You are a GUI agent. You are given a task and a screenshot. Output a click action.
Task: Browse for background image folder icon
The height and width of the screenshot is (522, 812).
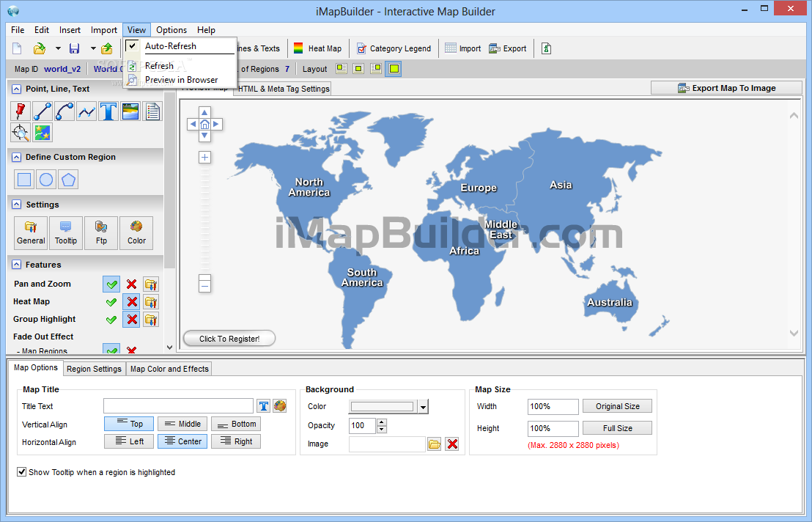tap(434, 444)
